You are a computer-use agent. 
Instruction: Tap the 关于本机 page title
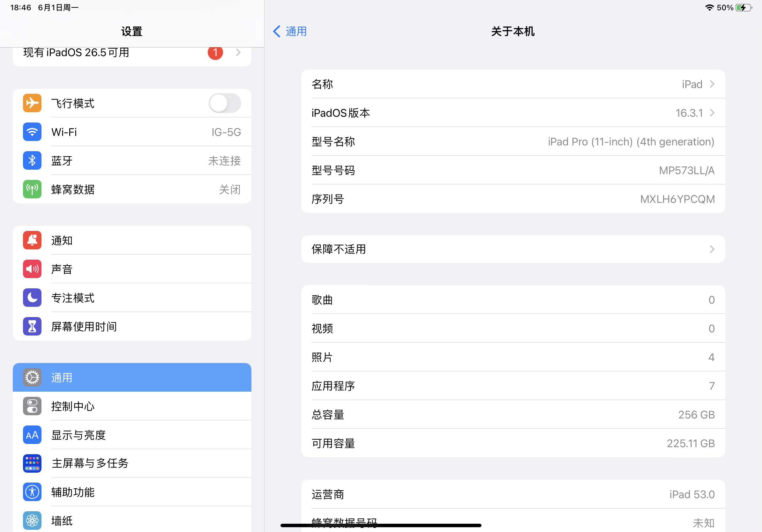[x=513, y=32]
